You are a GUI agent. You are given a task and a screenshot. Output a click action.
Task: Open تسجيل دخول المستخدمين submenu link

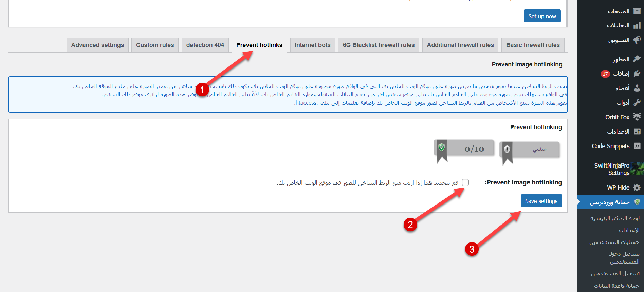pyautogui.click(x=624, y=258)
